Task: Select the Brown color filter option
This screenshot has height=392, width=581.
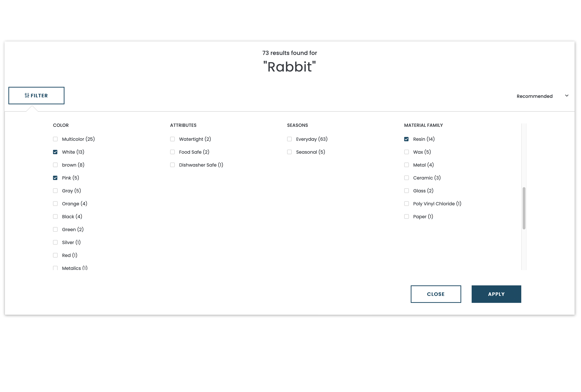Action: [56, 165]
